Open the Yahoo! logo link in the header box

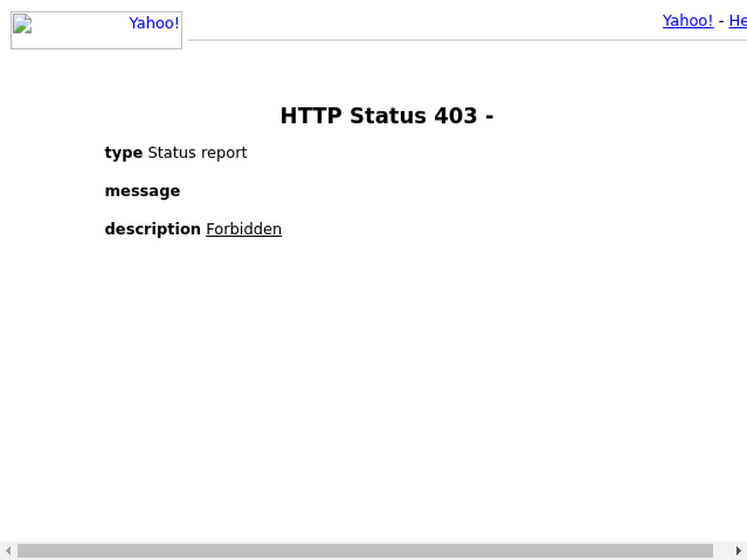(96, 30)
